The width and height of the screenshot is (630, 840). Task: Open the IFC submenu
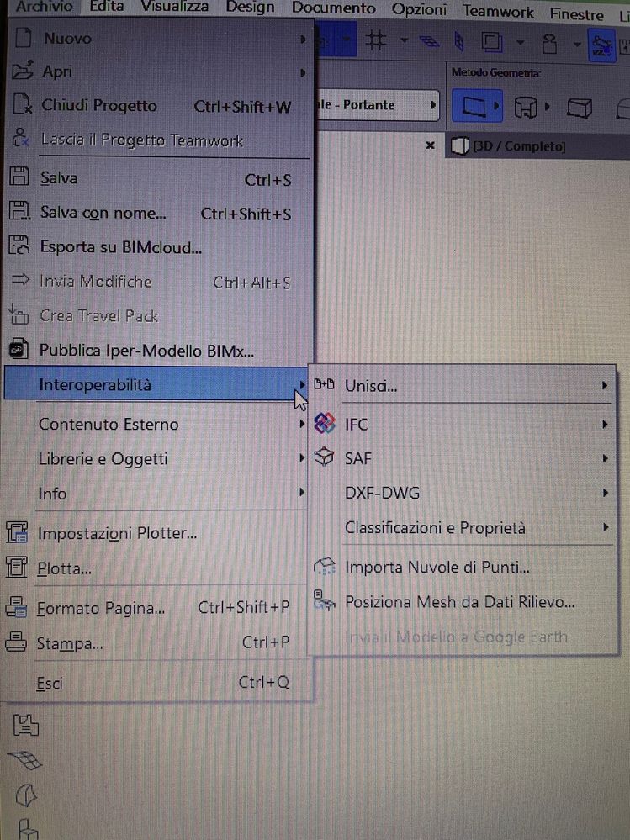coord(463,425)
